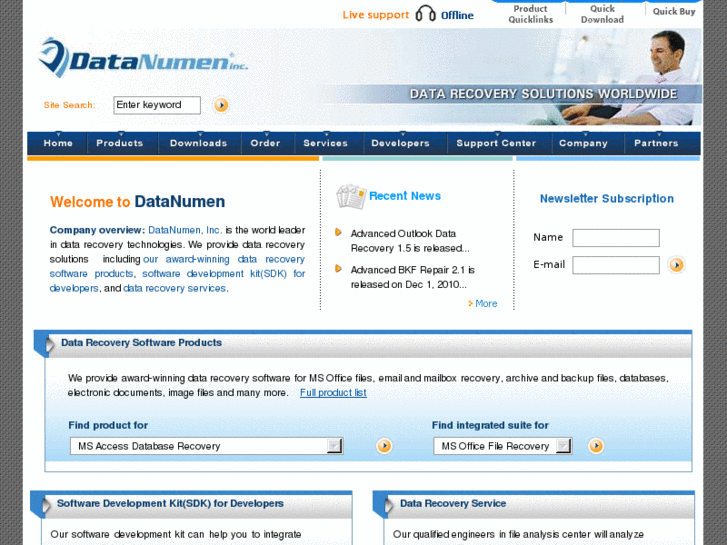727x545 pixels.
Task: Click the Software Development Kit(SDK) for Developers heading
Action: coord(170,504)
